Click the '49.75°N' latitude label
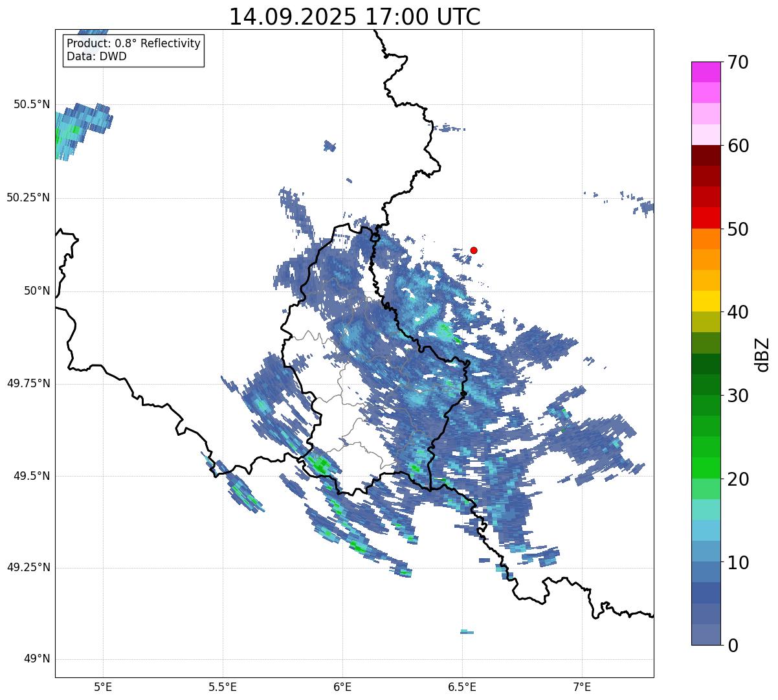778x700 pixels. [x=28, y=383]
